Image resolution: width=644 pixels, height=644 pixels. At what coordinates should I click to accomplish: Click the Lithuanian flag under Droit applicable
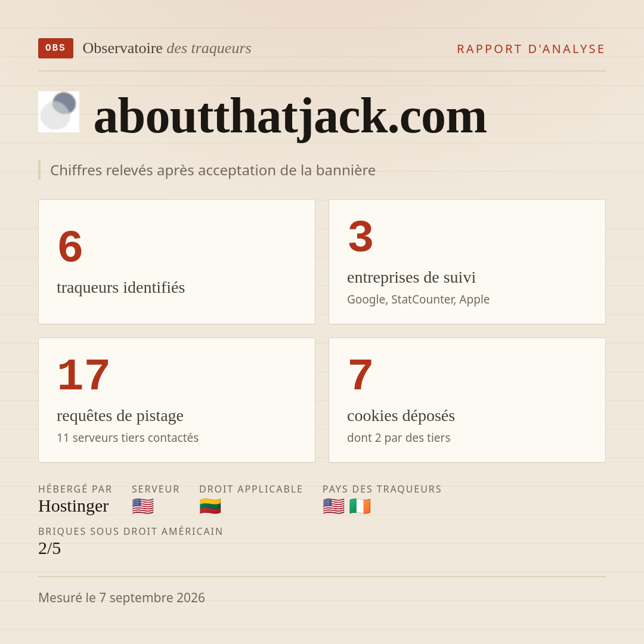tap(210, 506)
